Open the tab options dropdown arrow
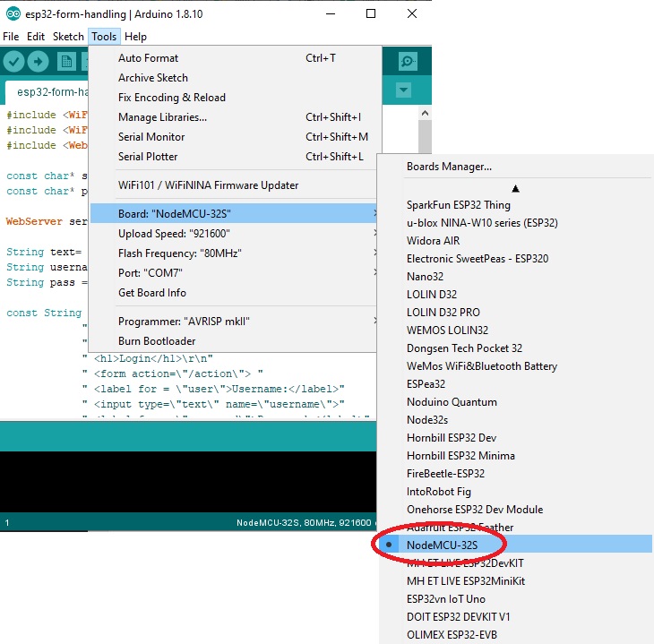The width and height of the screenshot is (654, 644). pos(403,90)
